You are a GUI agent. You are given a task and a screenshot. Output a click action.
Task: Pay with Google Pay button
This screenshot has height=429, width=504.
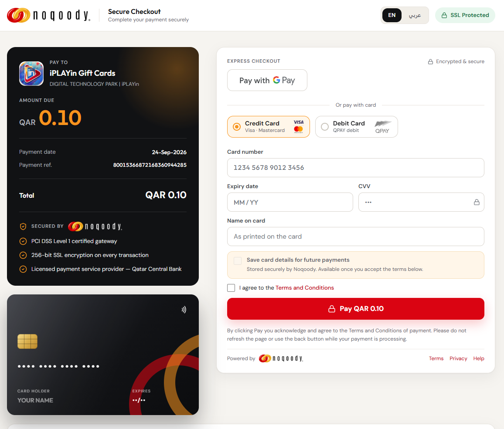coord(267,80)
